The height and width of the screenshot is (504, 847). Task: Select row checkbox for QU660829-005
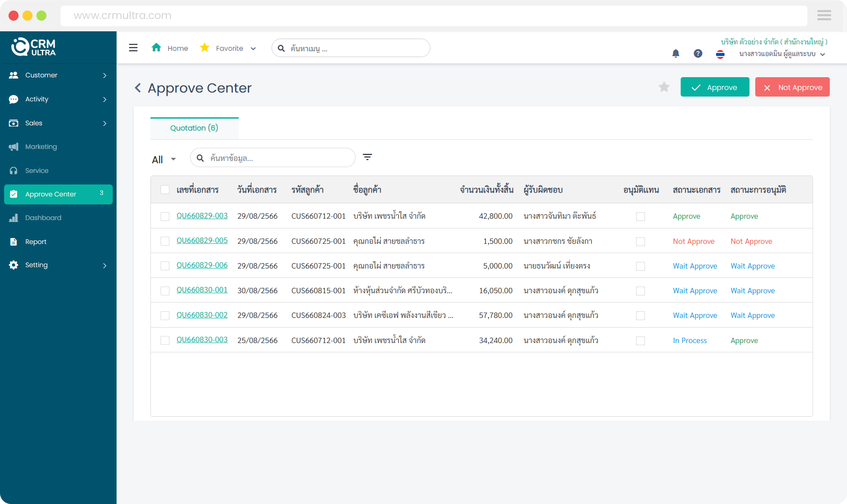(x=165, y=241)
